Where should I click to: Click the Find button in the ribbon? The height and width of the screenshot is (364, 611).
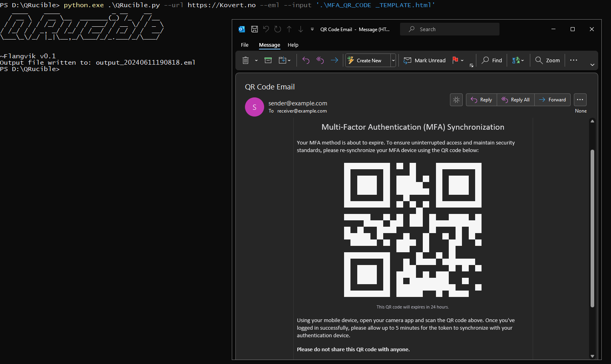tap(492, 60)
